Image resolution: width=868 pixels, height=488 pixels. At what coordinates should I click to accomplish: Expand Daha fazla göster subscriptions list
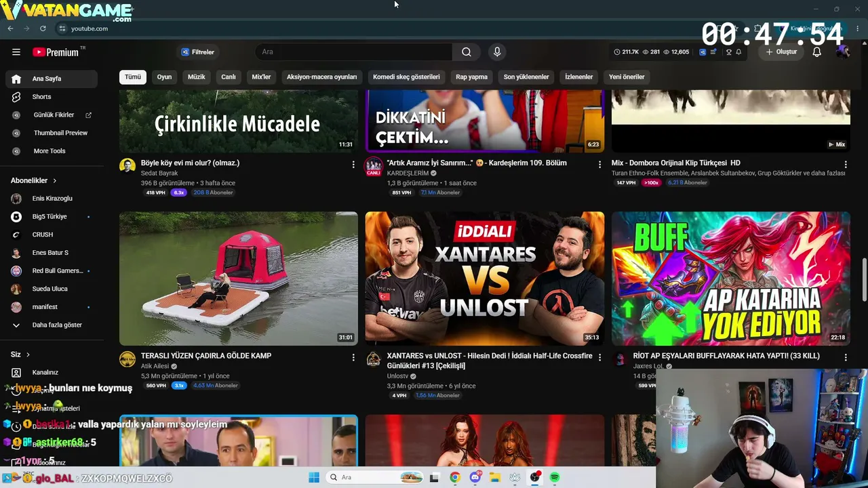52,325
